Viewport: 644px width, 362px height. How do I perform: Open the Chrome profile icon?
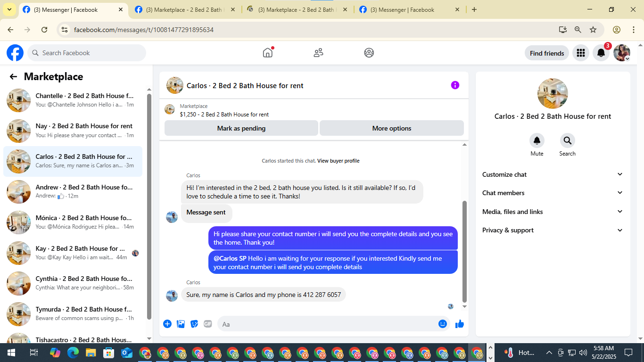[x=617, y=30]
